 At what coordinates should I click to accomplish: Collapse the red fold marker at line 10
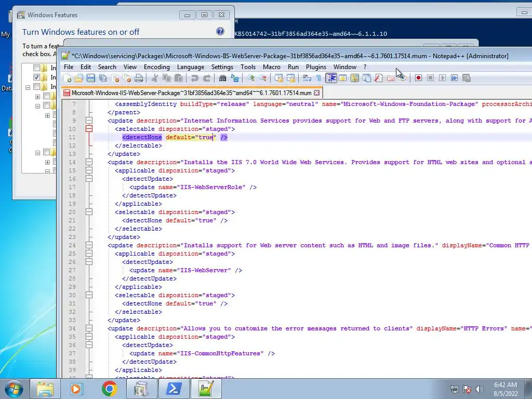[x=89, y=129]
